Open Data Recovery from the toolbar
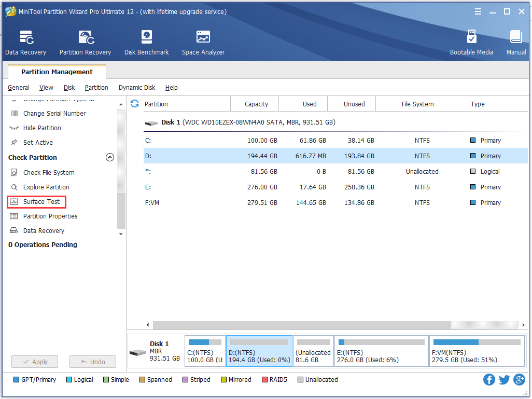The height and width of the screenshot is (399, 532). (25, 42)
